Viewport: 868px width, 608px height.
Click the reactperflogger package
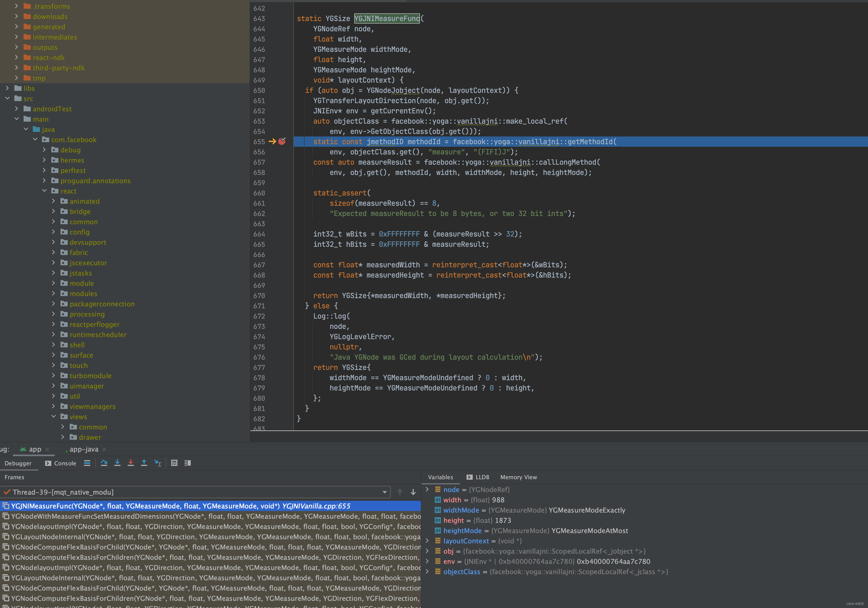95,324
